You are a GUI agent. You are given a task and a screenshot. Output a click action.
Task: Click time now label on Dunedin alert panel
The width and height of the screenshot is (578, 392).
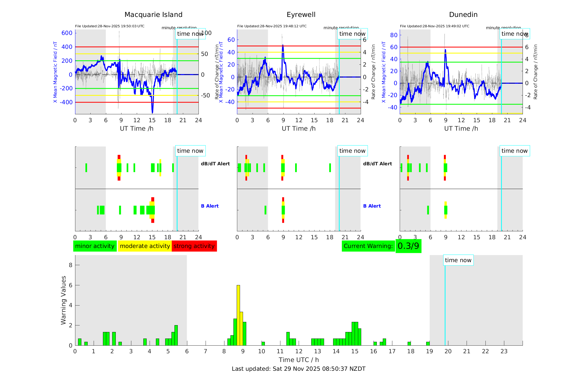click(x=514, y=151)
